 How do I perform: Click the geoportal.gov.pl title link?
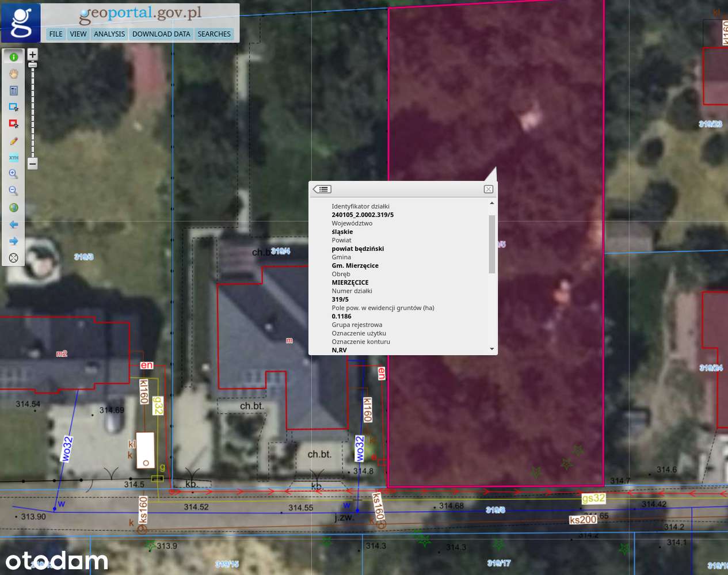tap(140, 14)
